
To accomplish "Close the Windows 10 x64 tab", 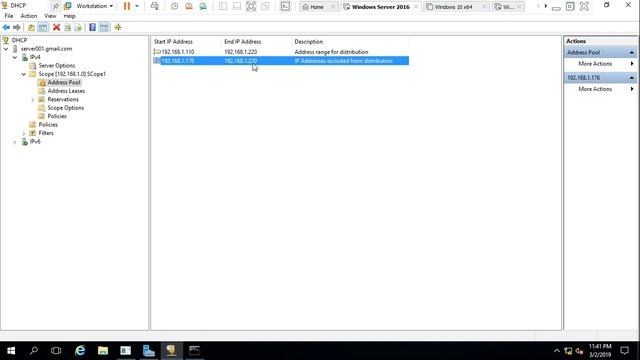I will pos(484,7).
